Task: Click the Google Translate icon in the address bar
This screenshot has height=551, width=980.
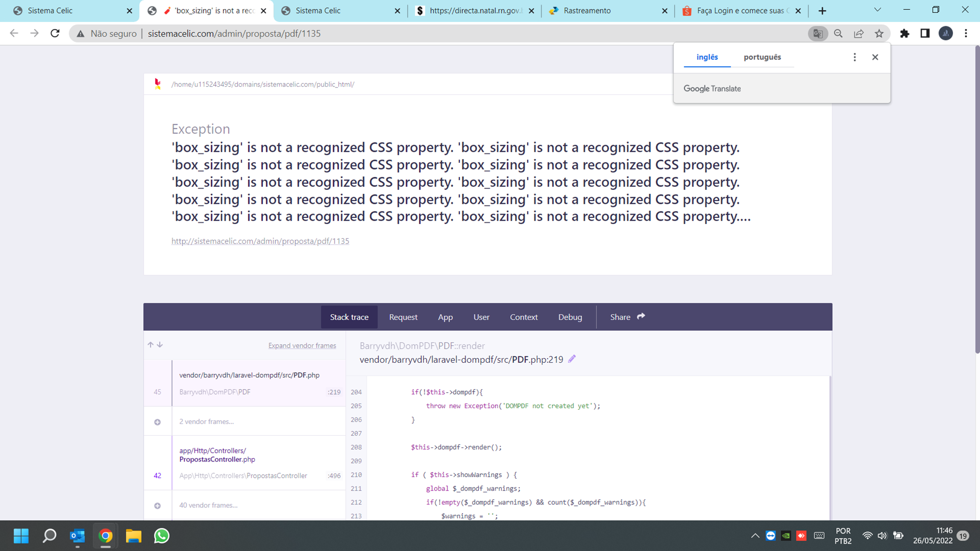Action: pos(817,33)
